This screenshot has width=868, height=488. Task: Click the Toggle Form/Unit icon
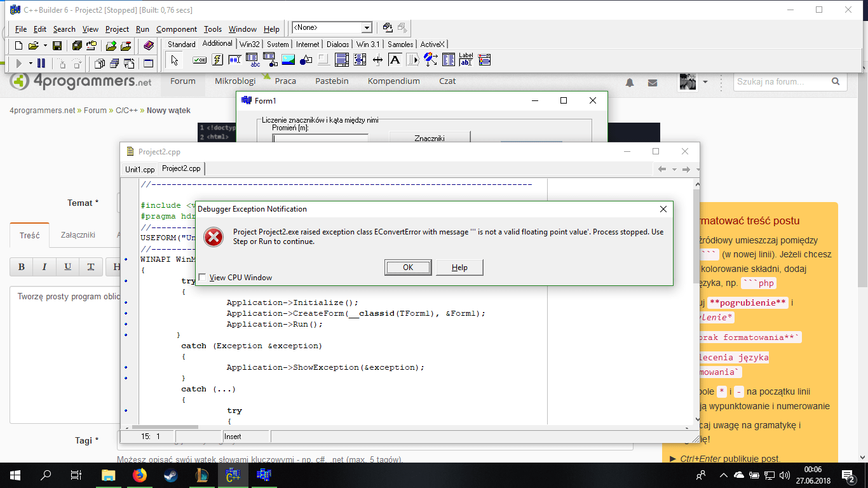pos(129,63)
